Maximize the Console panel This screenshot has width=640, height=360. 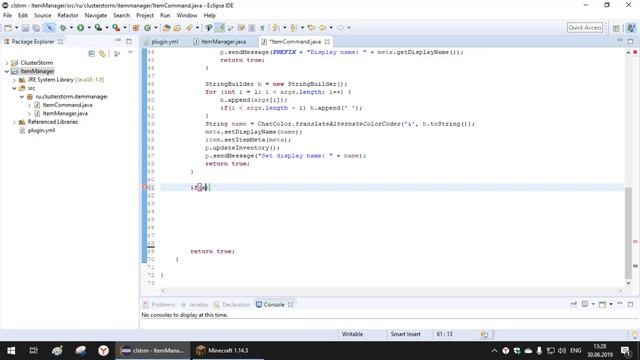click(x=631, y=304)
